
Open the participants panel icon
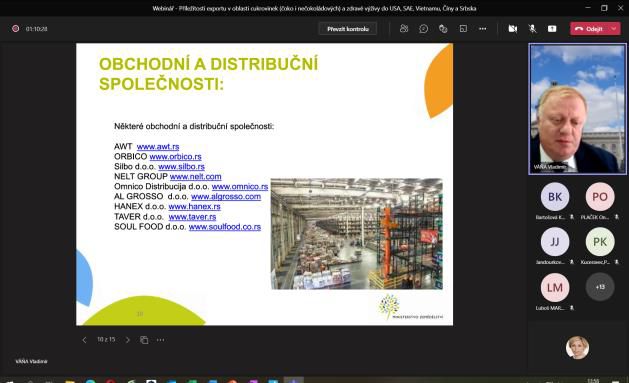[404, 28]
